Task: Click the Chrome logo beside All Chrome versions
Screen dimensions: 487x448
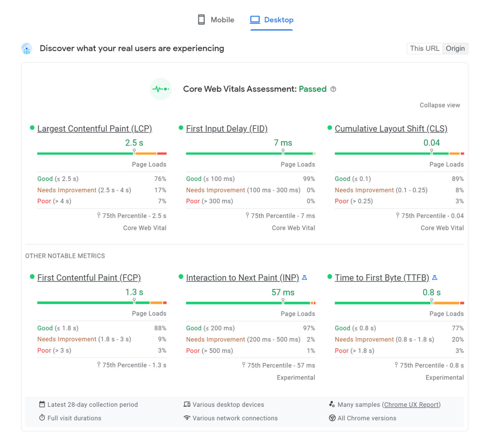Action: pyautogui.click(x=332, y=418)
